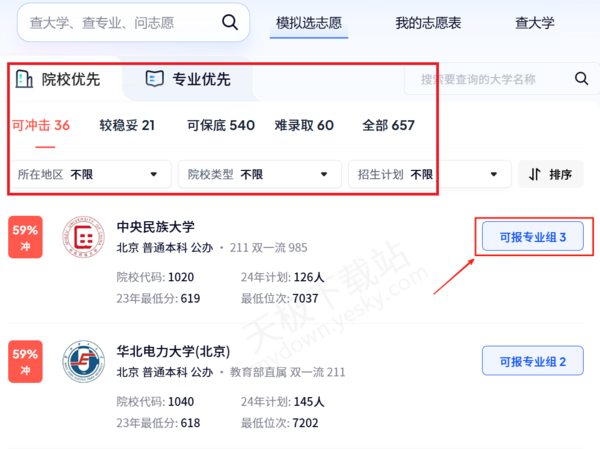
Task: Open 中央民族大学 logo
Action: (x=83, y=237)
